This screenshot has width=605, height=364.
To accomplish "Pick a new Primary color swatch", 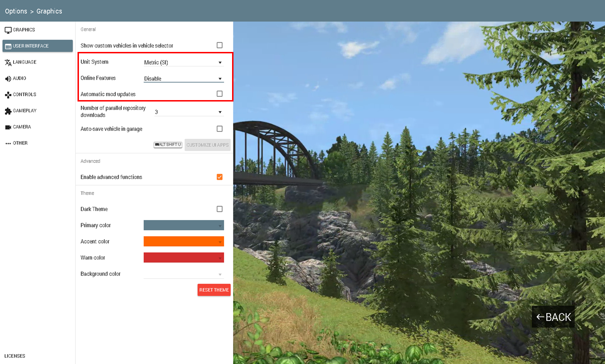I will (183, 225).
